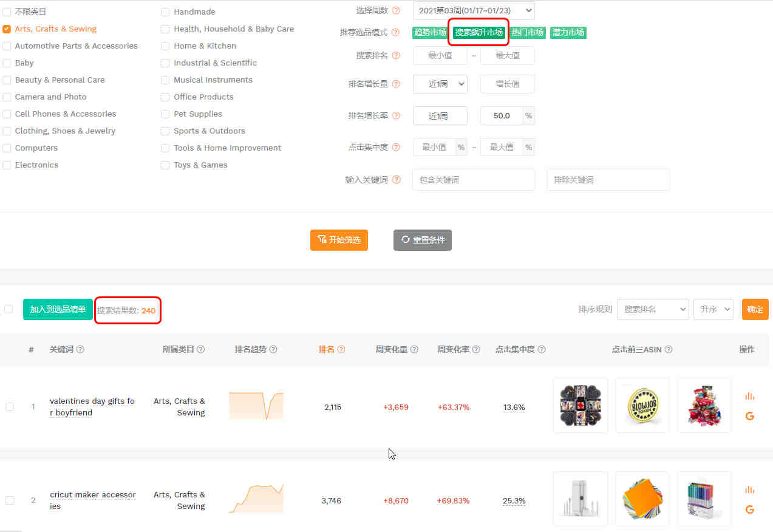Uncheck Arts, Crafts & Sewing category

click(x=7, y=29)
